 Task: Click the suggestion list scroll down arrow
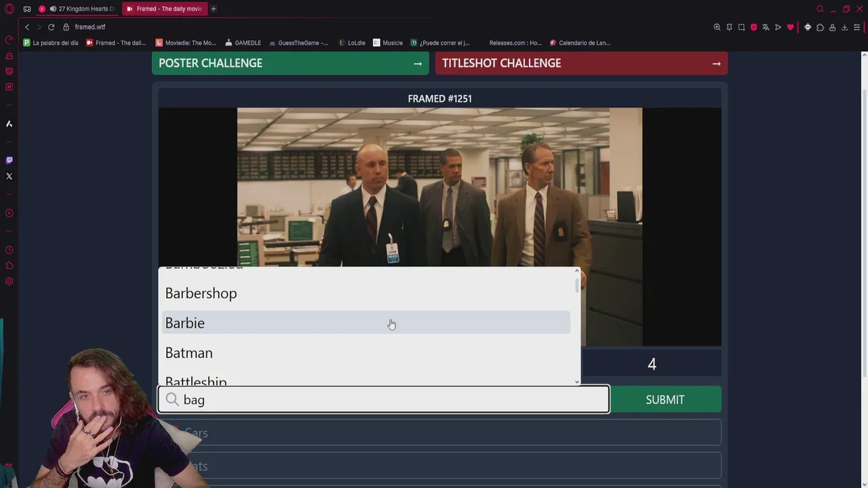coord(577,382)
